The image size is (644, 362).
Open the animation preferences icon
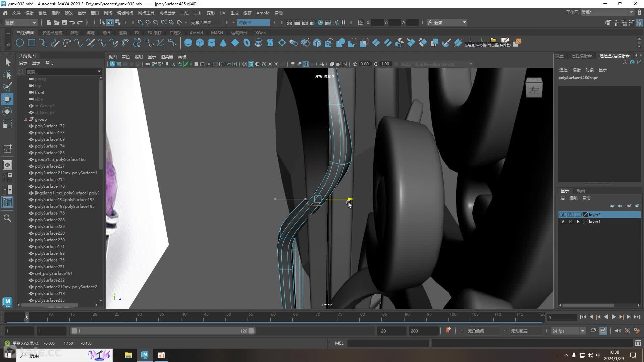(x=637, y=331)
